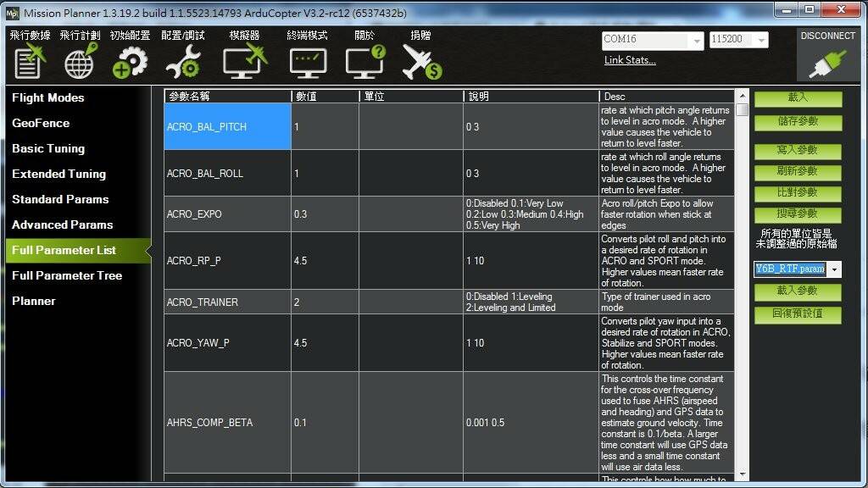Click the parameter table scroll-down arrow
Viewport: 868px width, 488px height.
(743, 474)
